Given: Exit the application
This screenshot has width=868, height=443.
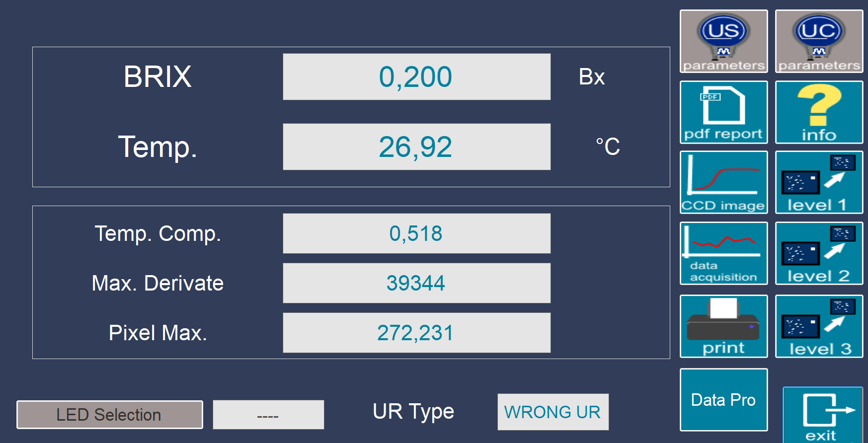Looking at the screenshot, I should (x=823, y=415).
